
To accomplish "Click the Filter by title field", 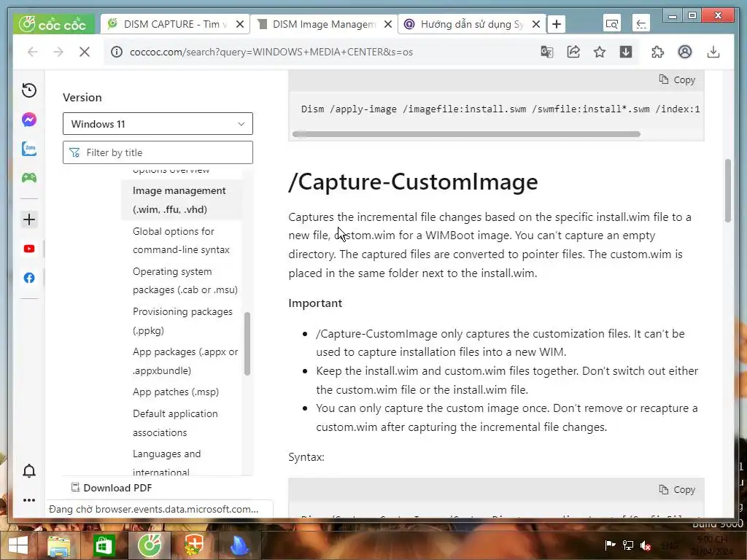I will click(158, 152).
